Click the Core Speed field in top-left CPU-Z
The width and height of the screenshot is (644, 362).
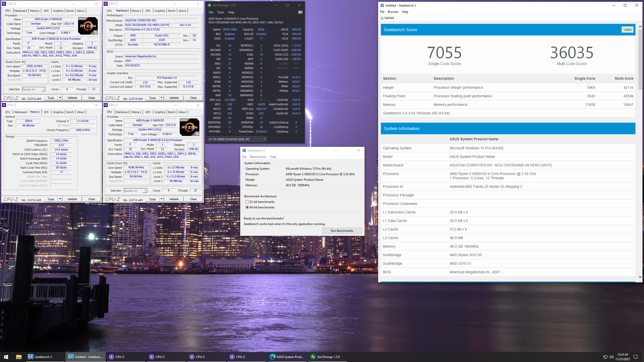point(34,66)
